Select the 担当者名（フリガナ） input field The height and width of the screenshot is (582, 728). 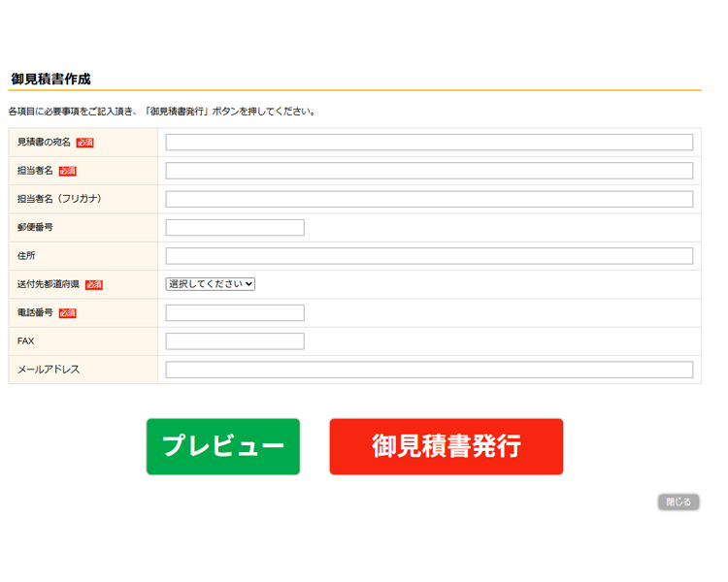(x=429, y=199)
